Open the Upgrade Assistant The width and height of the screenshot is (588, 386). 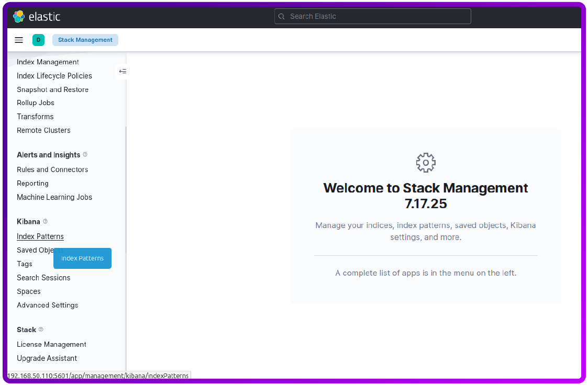click(x=47, y=358)
